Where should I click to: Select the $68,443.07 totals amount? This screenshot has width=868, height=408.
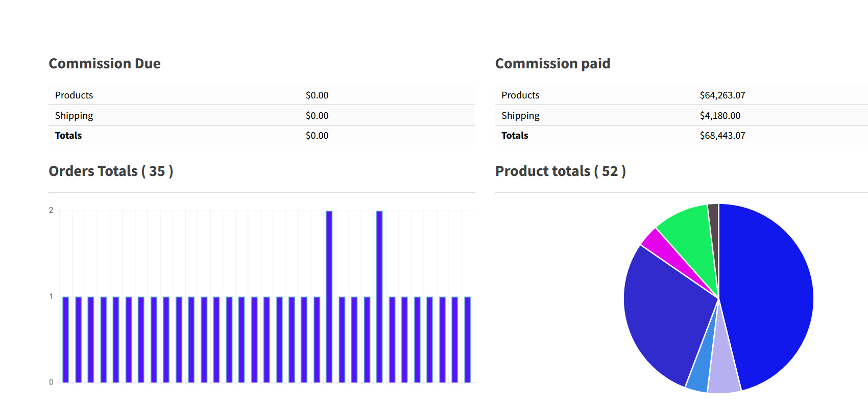tap(722, 136)
